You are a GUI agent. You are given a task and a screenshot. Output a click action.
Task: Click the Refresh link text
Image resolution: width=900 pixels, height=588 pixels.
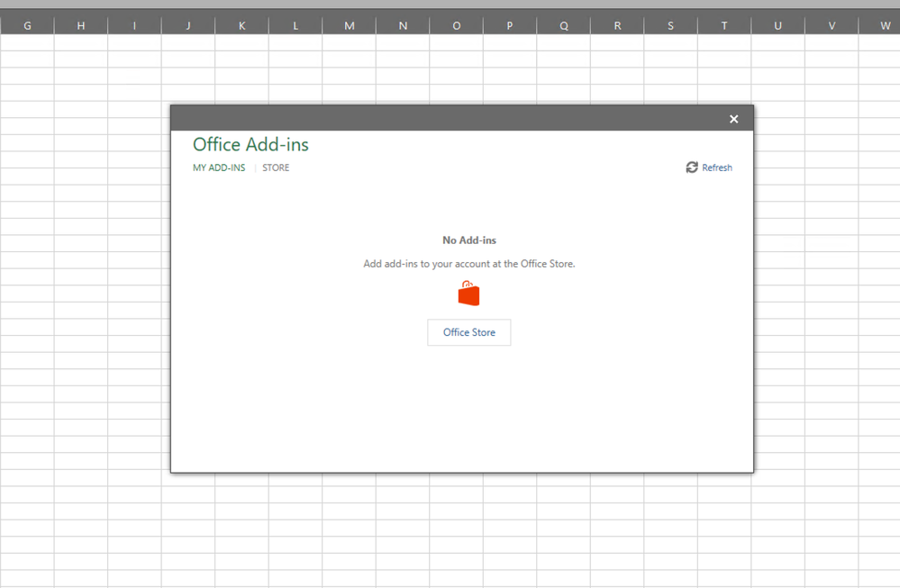[717, 167]
